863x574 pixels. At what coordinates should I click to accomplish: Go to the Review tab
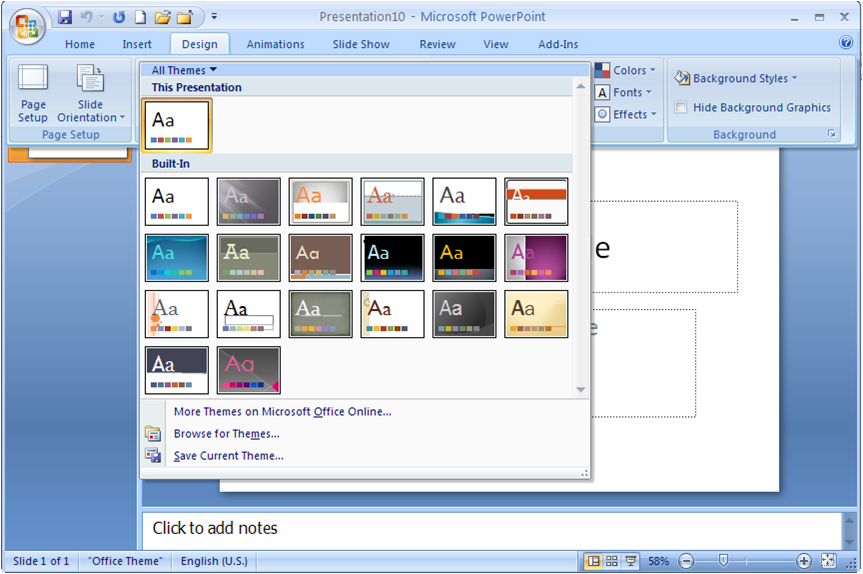click(x=438, y=44)
